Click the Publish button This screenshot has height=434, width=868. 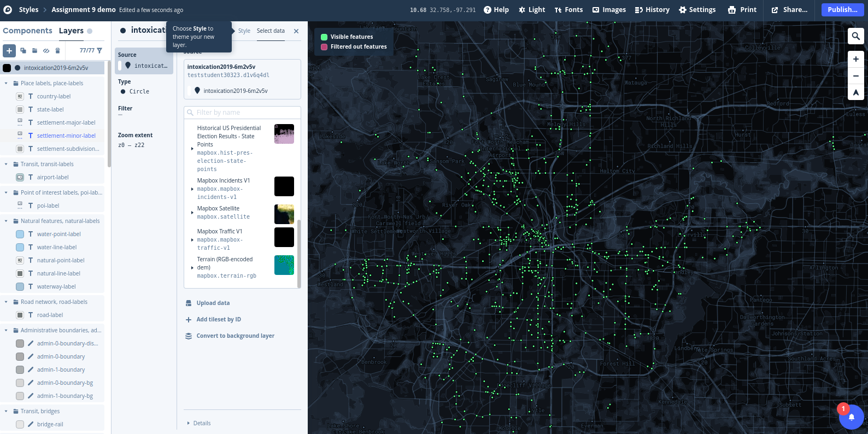click(842, 10)
